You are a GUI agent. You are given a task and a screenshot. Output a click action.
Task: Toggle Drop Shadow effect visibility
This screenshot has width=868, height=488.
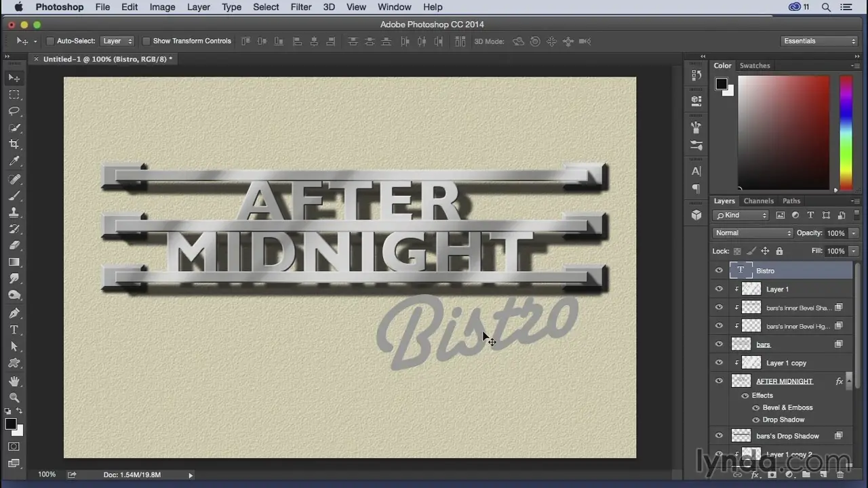pos(755,420)
